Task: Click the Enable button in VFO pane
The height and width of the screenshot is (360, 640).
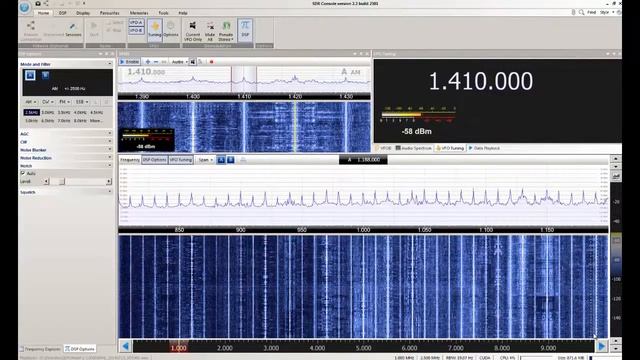Action: pos(130,62)
